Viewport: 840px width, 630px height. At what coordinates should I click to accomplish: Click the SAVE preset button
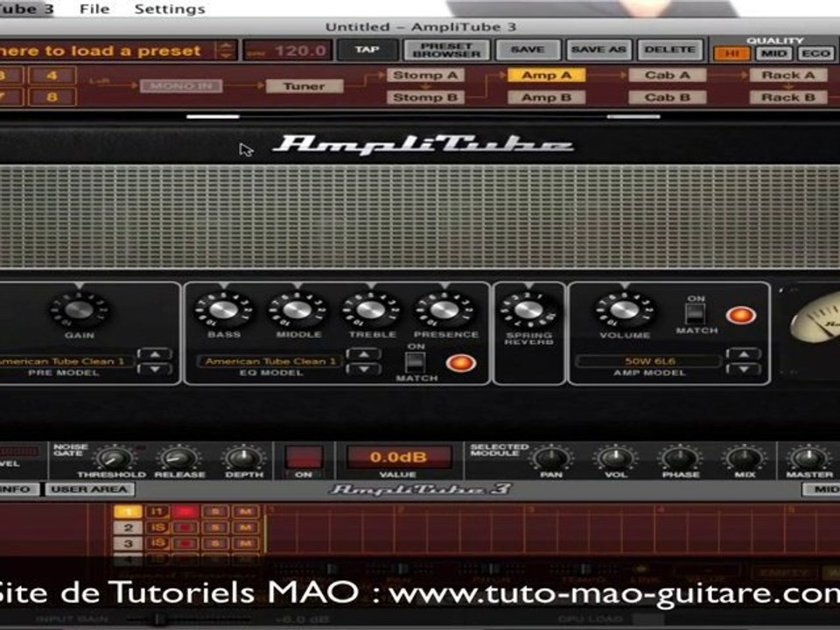coord(528,50)
